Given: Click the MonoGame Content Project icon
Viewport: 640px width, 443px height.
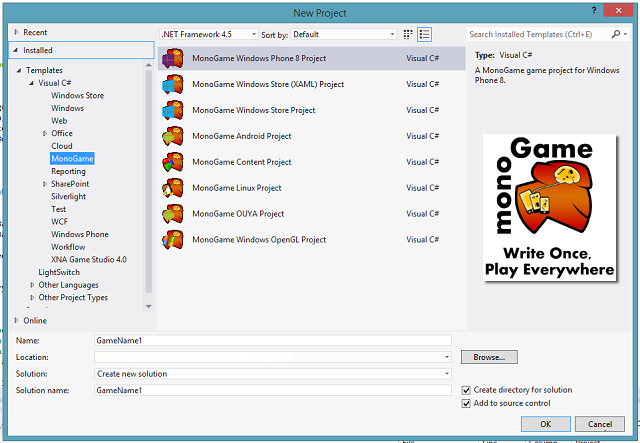Looking at the screenshot, I should pyautogui.click(x=173, y=162).
